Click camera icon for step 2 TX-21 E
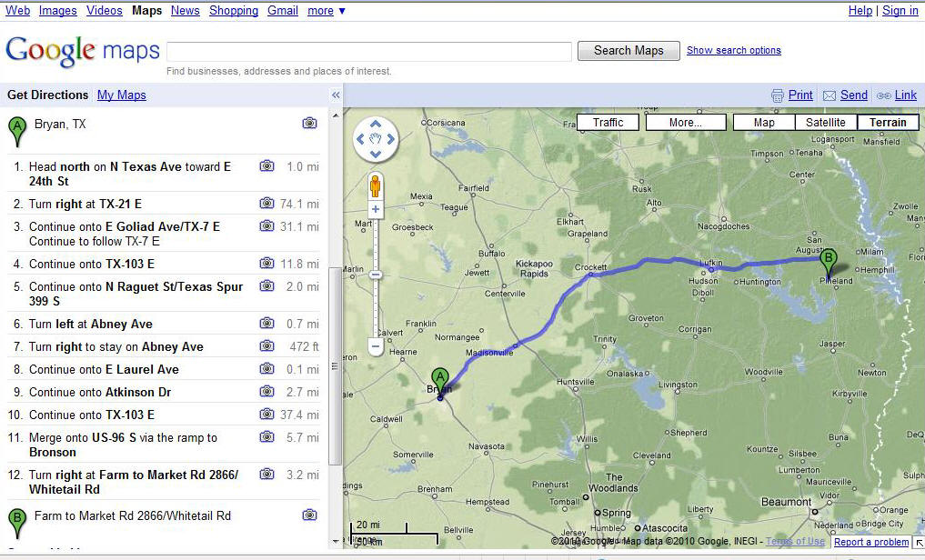 [x=267, y=204]
